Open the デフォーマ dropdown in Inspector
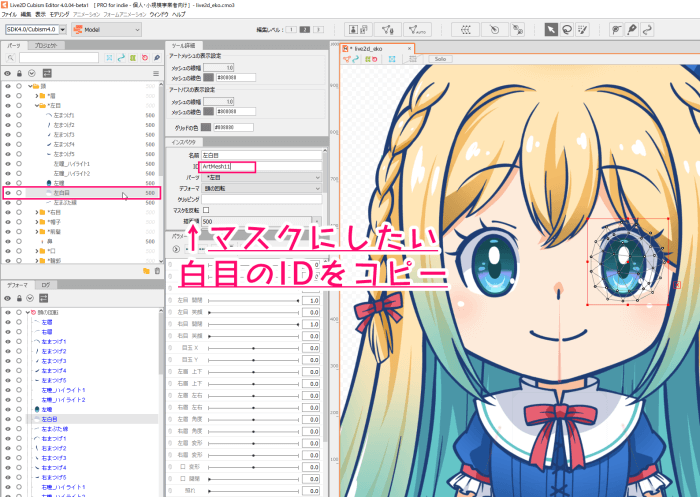700x497 pixels. (x=262, y=188)
